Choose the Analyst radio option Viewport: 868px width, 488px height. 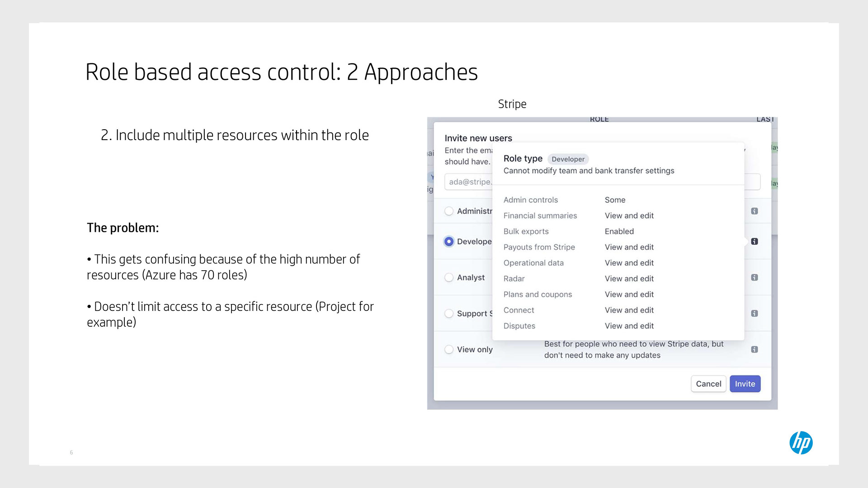[449, 277]
